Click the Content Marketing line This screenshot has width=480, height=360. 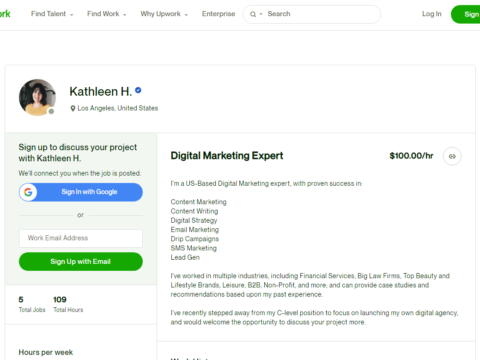198,202
